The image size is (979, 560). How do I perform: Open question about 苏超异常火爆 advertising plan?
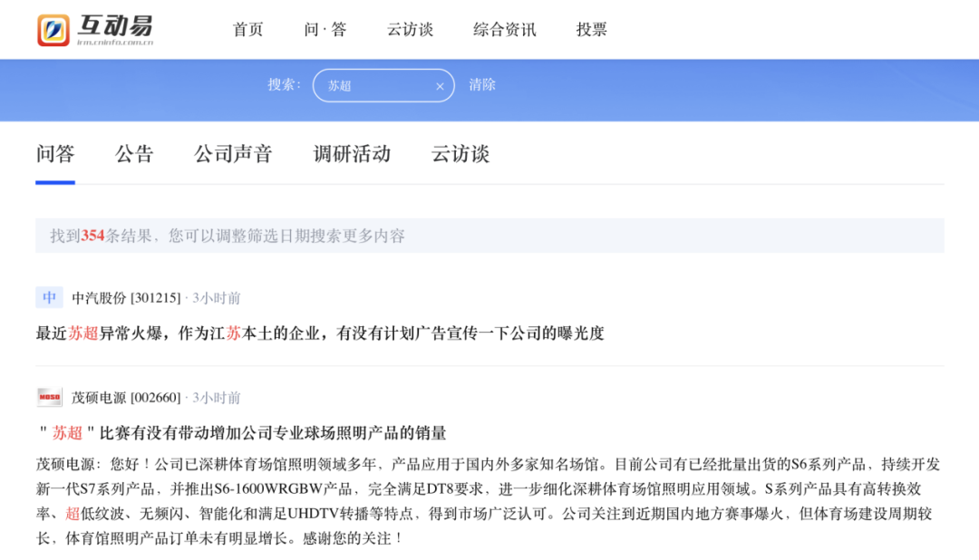(319, 333)
